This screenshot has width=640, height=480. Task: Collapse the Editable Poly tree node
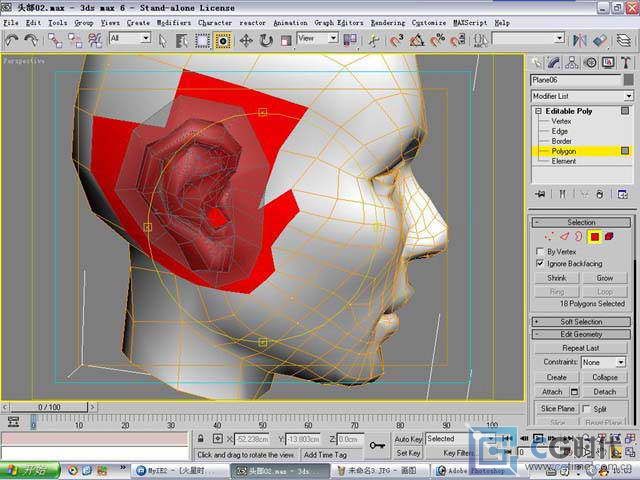click(x=539, y=111)
